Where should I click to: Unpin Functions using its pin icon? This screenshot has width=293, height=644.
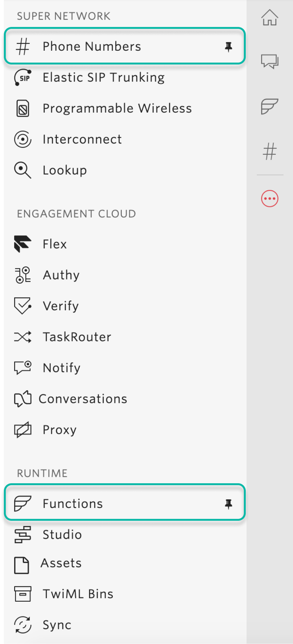(x=228, y=504)
